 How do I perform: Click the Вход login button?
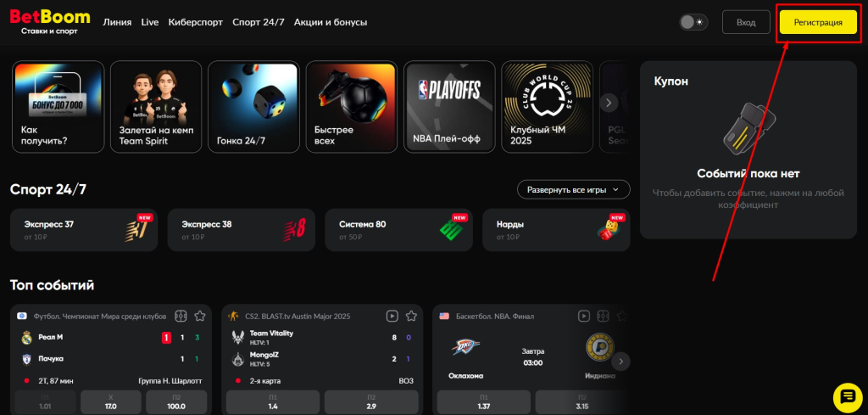(746, 22)
